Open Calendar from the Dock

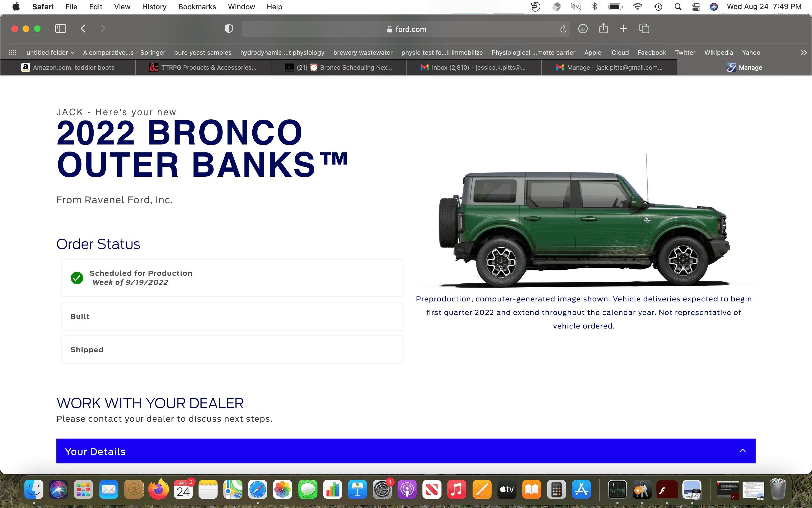[183, 489]
